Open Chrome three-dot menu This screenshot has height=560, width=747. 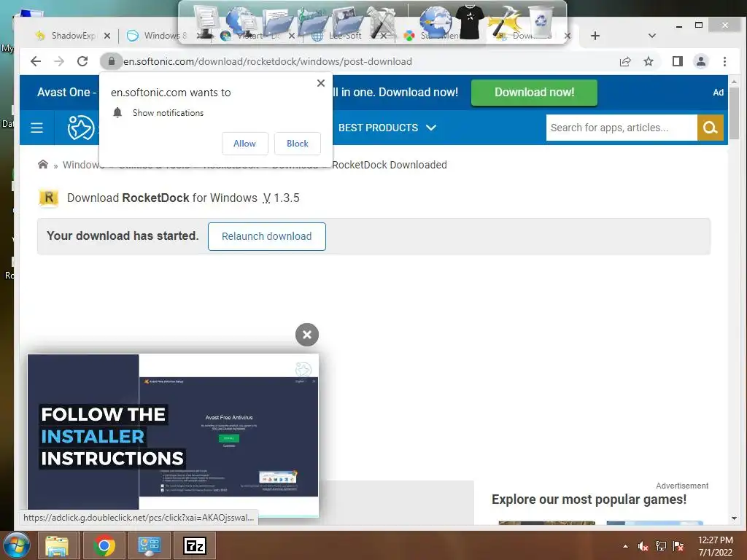click(x=724, y=61)
